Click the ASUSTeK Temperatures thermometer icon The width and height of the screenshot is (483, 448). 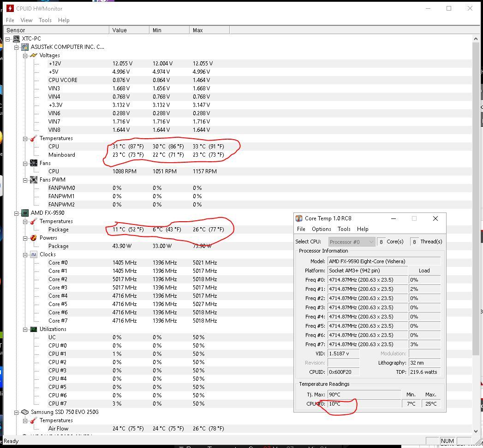pyautogui.click(x=33, y=138)
